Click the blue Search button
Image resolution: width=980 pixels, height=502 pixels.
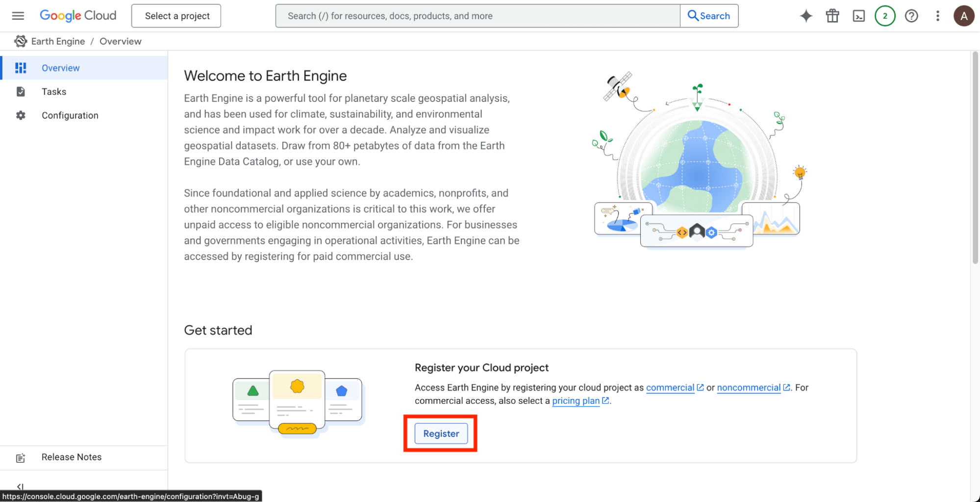(x=709, y=16)
